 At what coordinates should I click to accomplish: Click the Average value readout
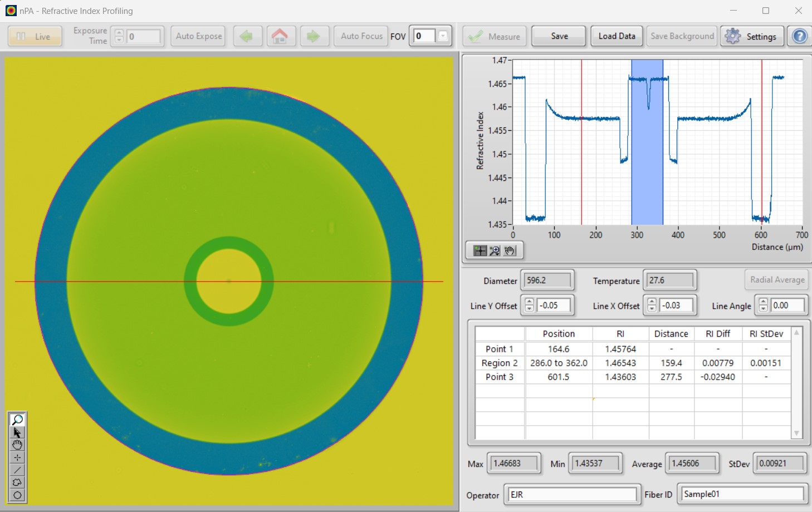click(x=692, y=464)
